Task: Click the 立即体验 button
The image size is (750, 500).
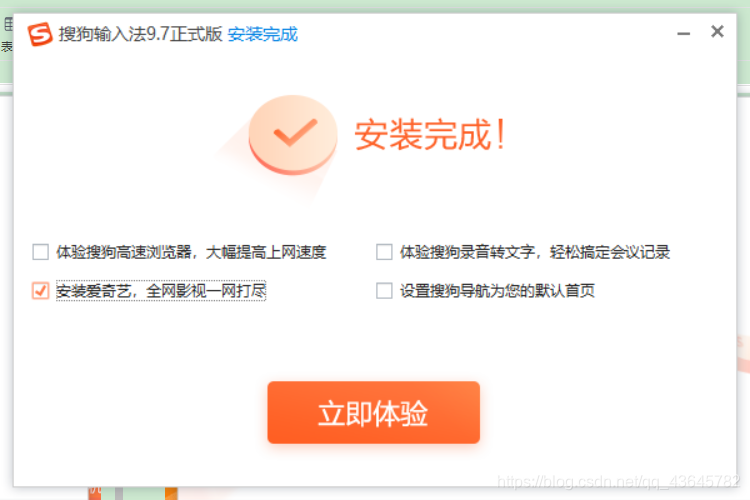Action: 374,412
